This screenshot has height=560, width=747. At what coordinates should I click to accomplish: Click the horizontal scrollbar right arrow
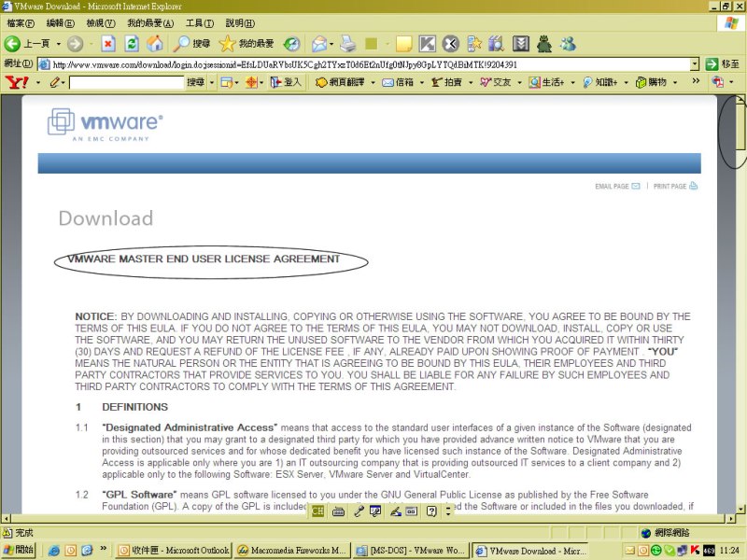coord(732,519)
